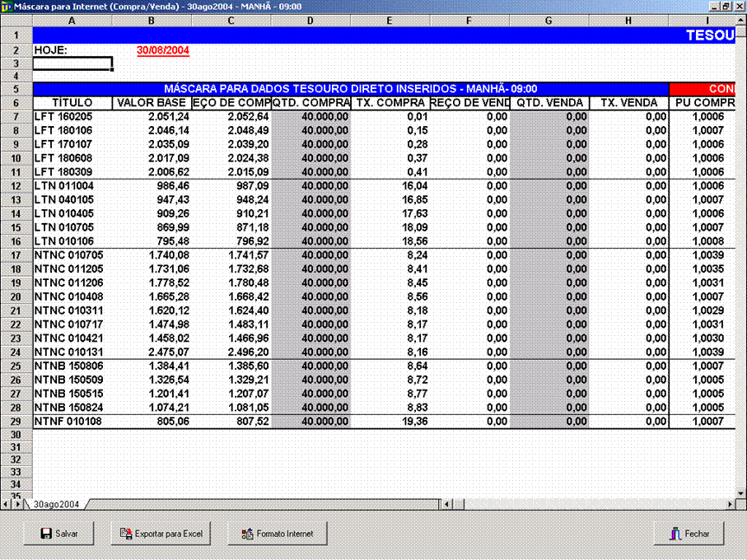The image size is (747, 560).
Task: Click the red date 30/08/2004 cell
Action: click(x=163, y=50)
